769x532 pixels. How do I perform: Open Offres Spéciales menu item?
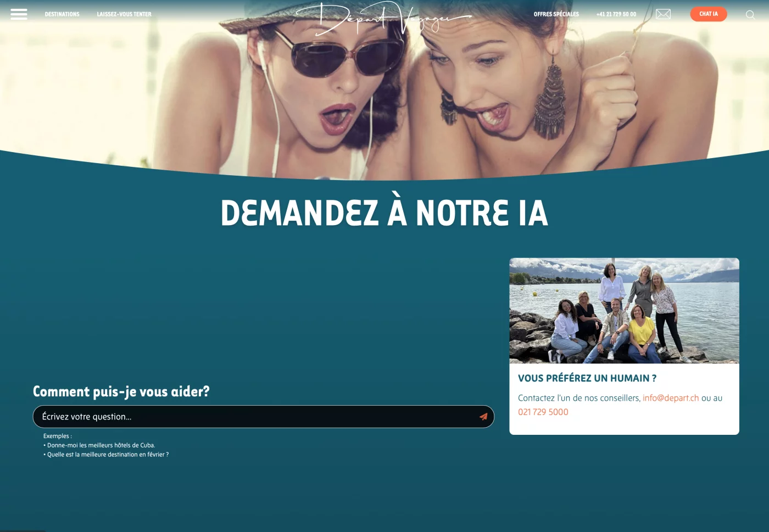coord(556,14)
